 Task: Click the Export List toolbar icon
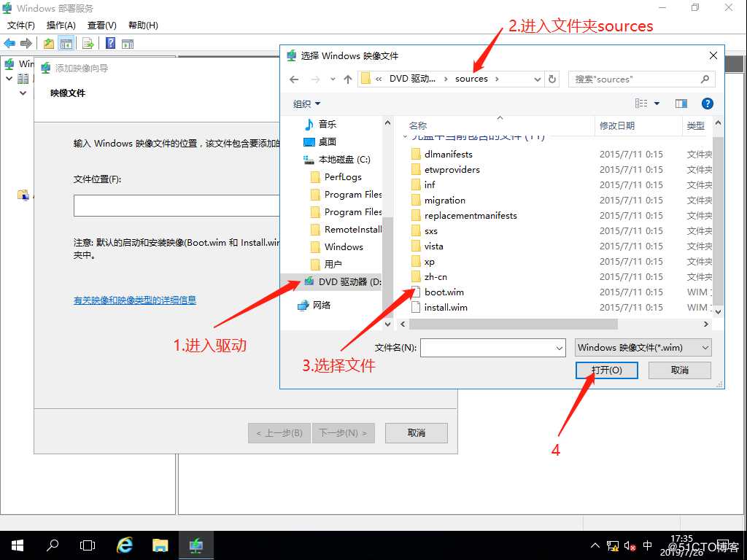[x=88, y=43]
